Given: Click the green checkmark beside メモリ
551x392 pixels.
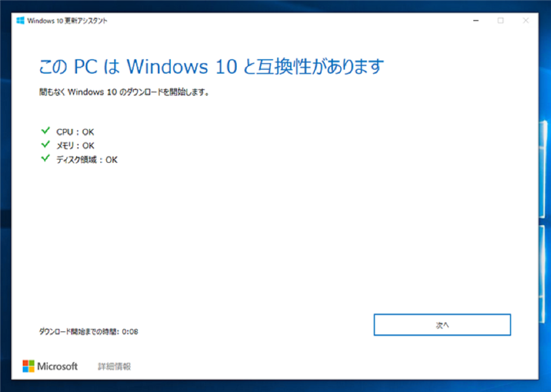Looking at the screenshot, I should click(x=45, y=144).
